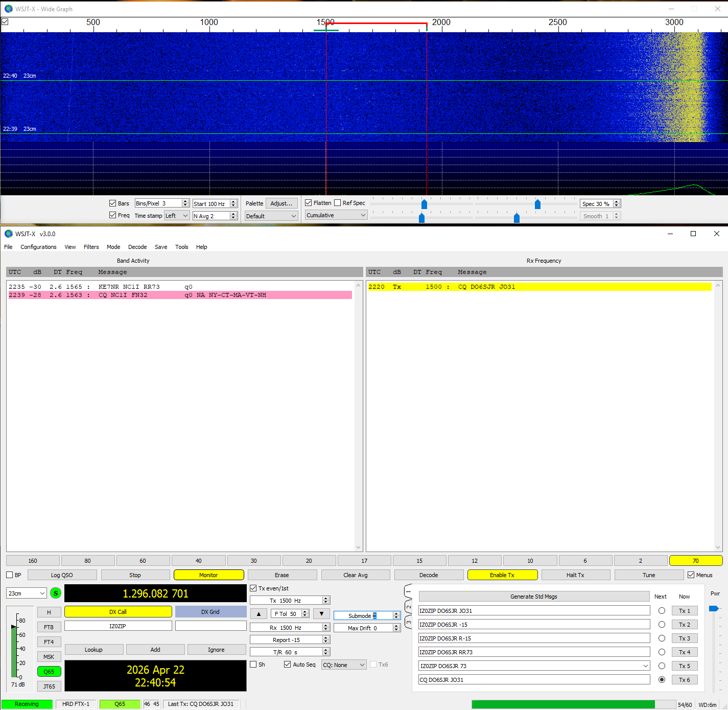The image size is (728, 710).
Task: Toggle the Freq checkbox in Wide Graph
Action: (x=112, y=215)
